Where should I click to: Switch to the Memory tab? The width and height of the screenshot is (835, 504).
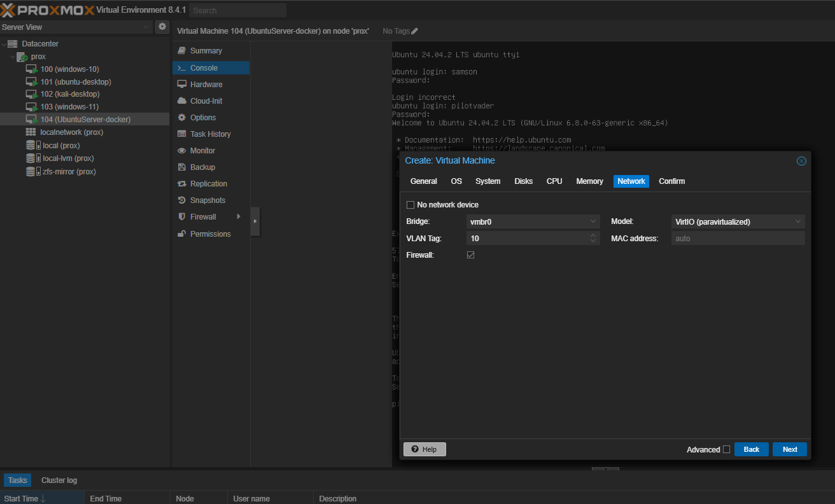tap(589, 181)
